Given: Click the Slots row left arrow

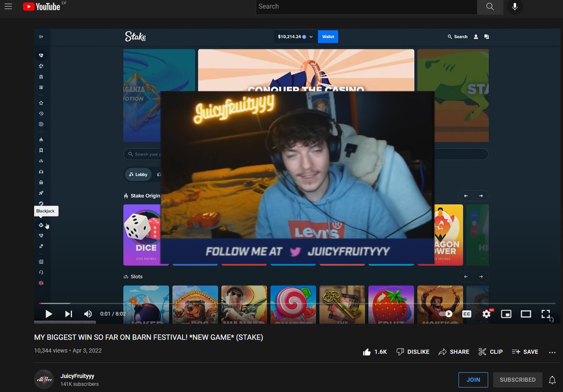Looking at the screenshot, I should (465, 277).
